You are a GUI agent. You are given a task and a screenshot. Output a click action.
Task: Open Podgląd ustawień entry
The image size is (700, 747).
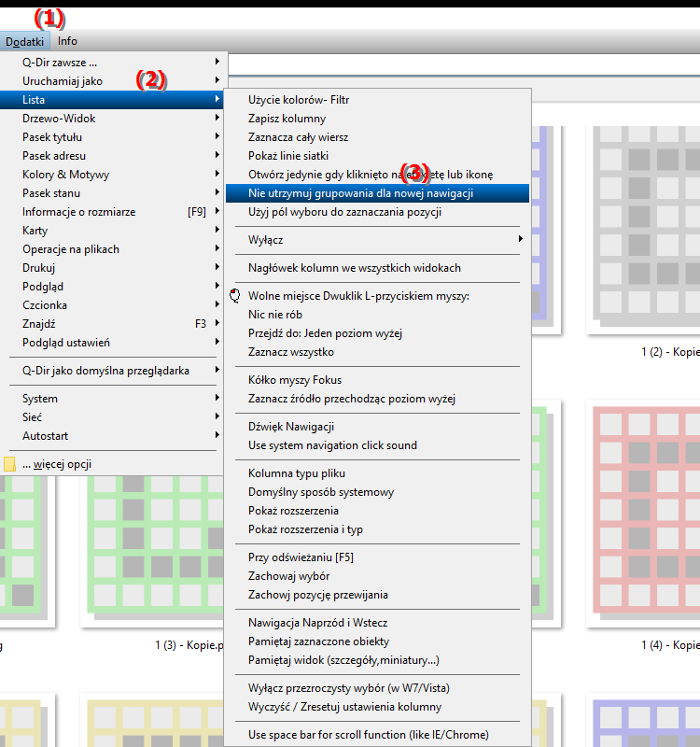click(113, 343)
